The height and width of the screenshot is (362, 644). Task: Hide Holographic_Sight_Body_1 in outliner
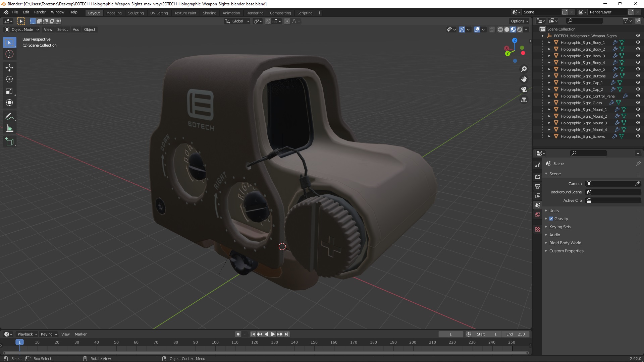point(638,42)
